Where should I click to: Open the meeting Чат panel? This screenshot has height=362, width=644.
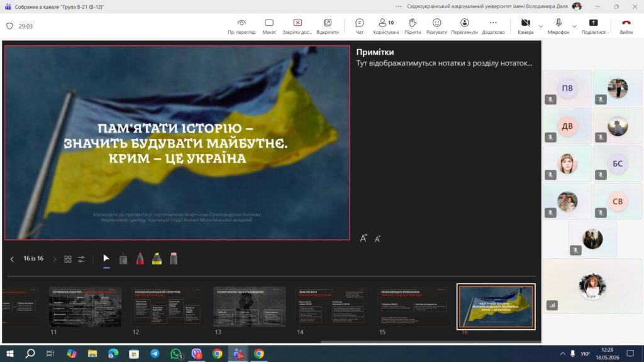tap(359, 26)
